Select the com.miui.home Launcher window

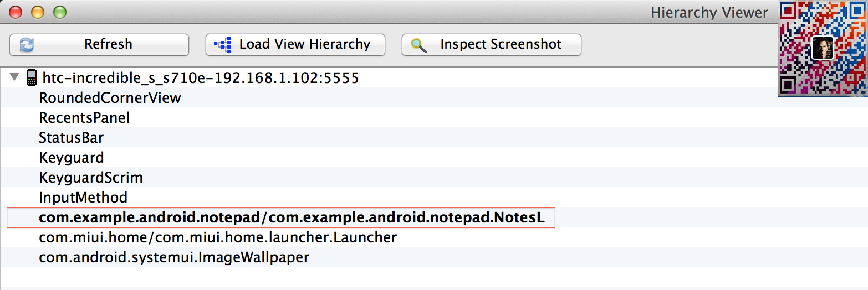(434, 237)
